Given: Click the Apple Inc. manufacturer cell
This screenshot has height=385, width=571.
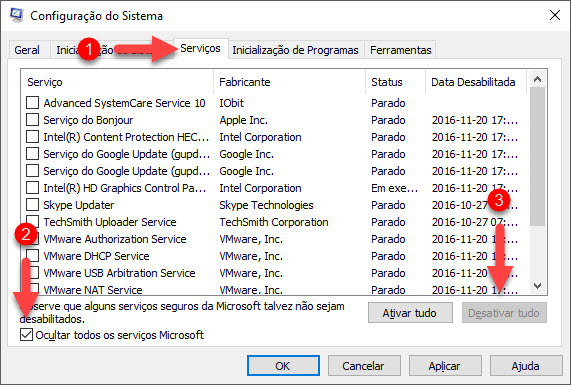Looking at the screenshot, I should [243, 120].
